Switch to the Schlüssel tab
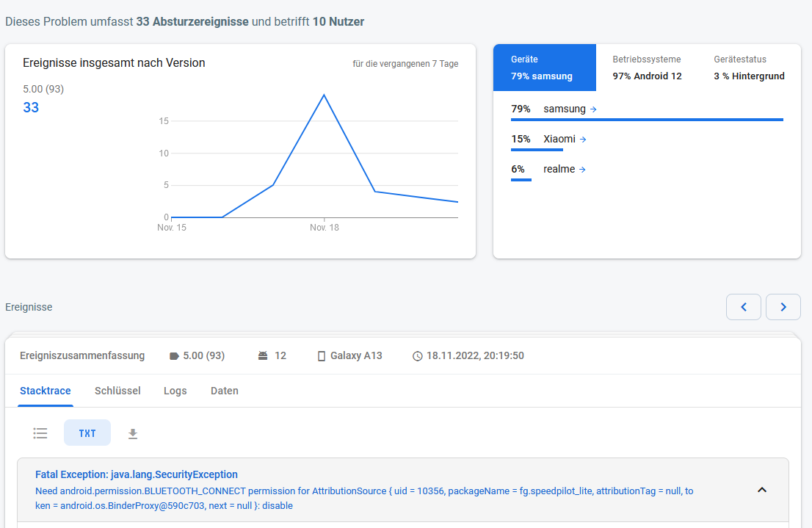 tap(117, 391)
